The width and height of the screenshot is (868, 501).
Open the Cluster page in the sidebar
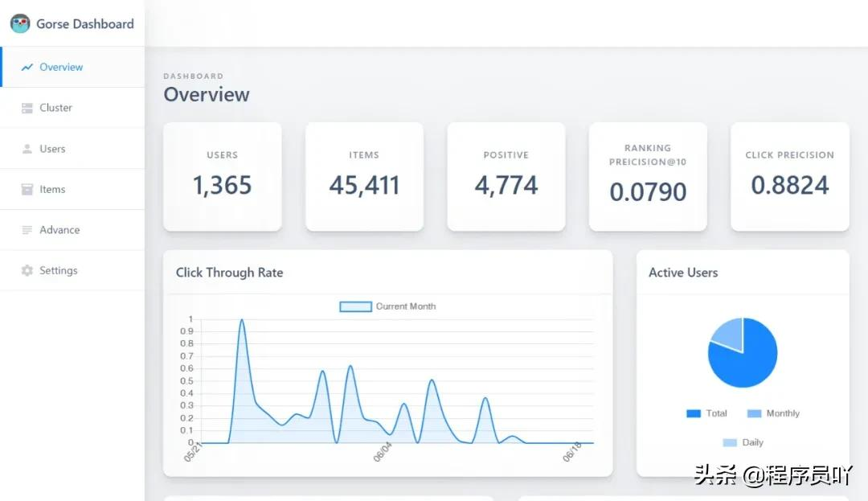[x=72, y=108]
